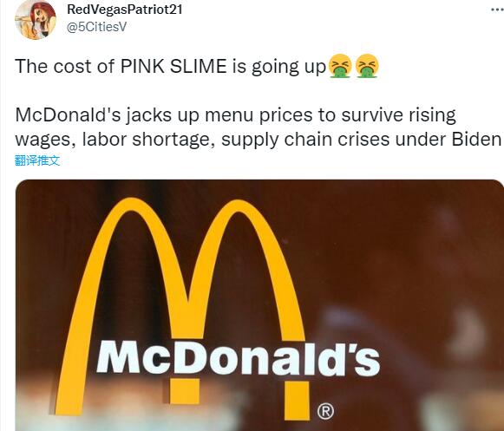Open the tweet's more options ellipsis menu

tap(498, 10)
